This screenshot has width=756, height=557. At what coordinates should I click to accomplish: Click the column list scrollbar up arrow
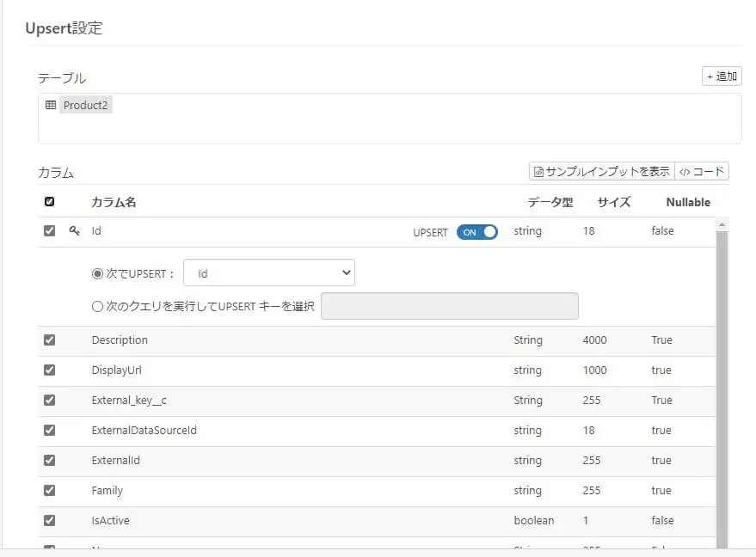722,224
